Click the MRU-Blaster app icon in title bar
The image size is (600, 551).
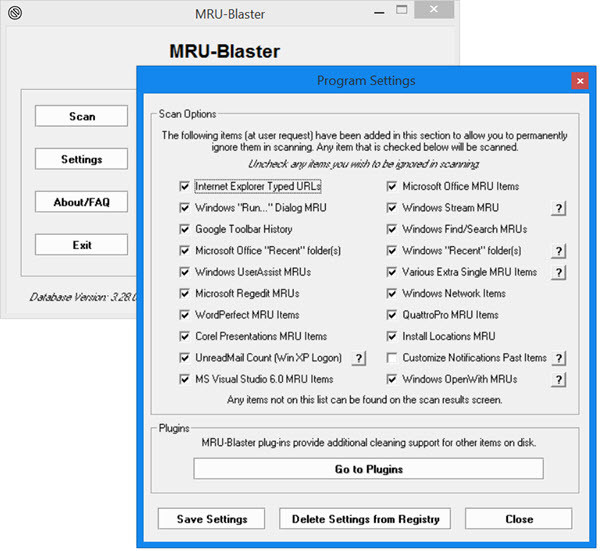click(15, 13)
